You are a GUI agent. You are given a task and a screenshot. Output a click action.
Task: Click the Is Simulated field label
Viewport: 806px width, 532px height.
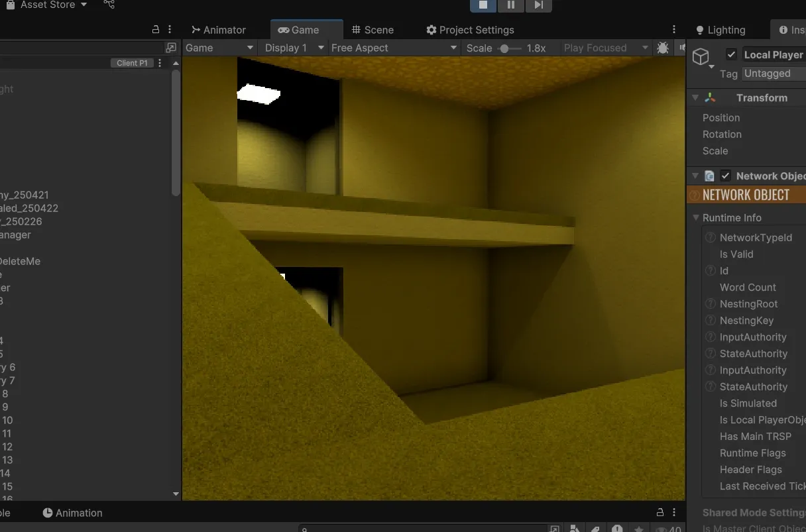748,403
